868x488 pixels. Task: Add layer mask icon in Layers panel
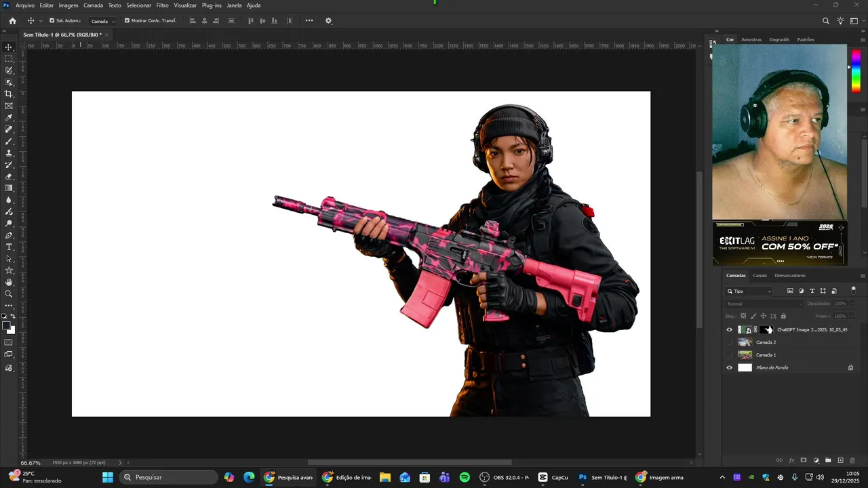pos(804,460)
